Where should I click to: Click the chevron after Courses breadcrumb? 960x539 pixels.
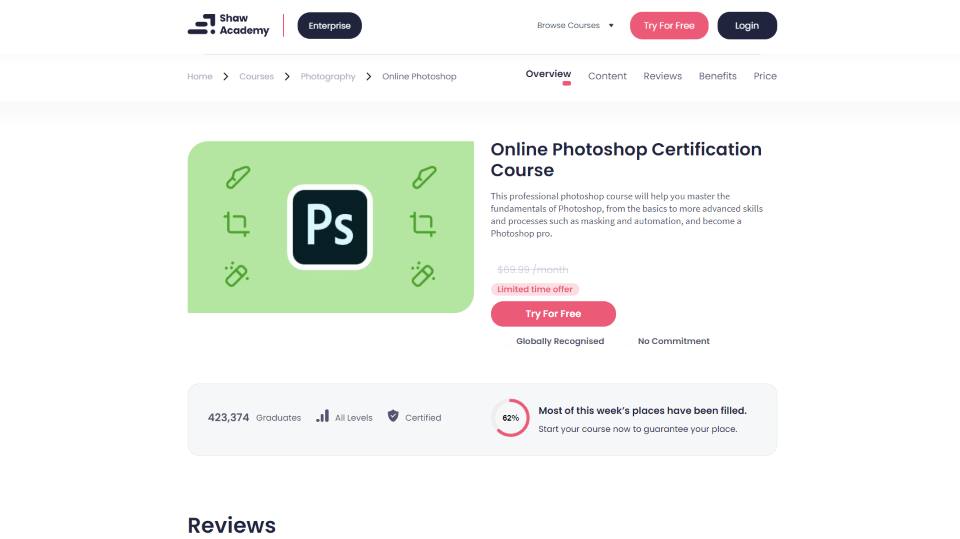tap(287, 77)
